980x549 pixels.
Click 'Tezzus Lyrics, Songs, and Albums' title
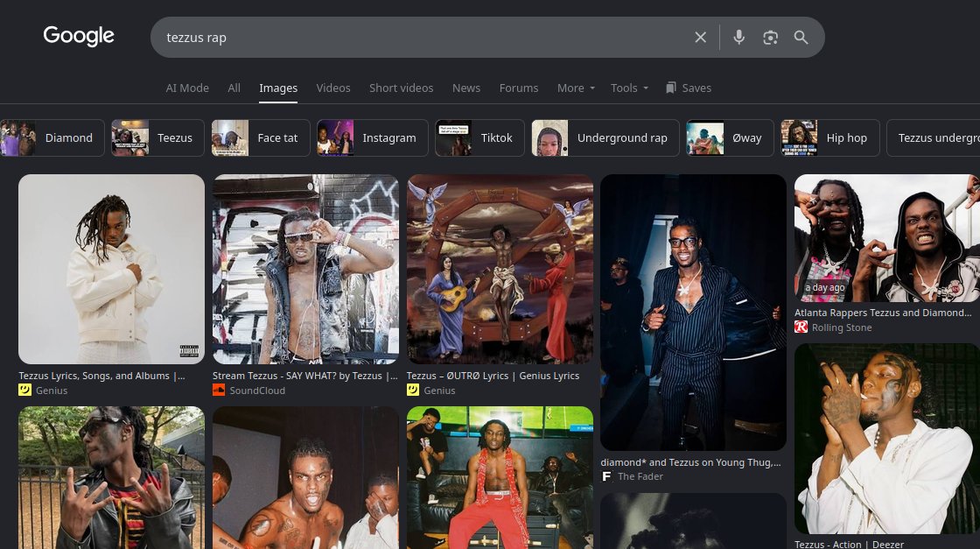coord(101,376)
